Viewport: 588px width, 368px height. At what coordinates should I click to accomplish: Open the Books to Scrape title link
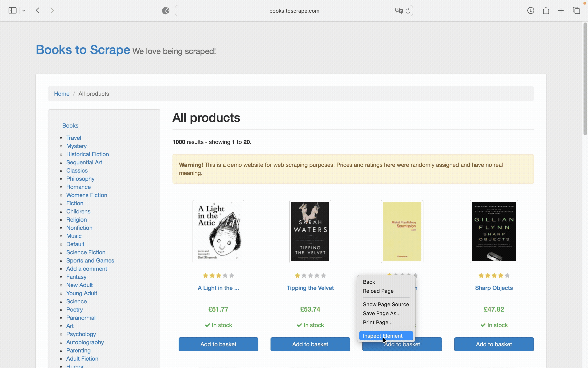tap(83, 50)
